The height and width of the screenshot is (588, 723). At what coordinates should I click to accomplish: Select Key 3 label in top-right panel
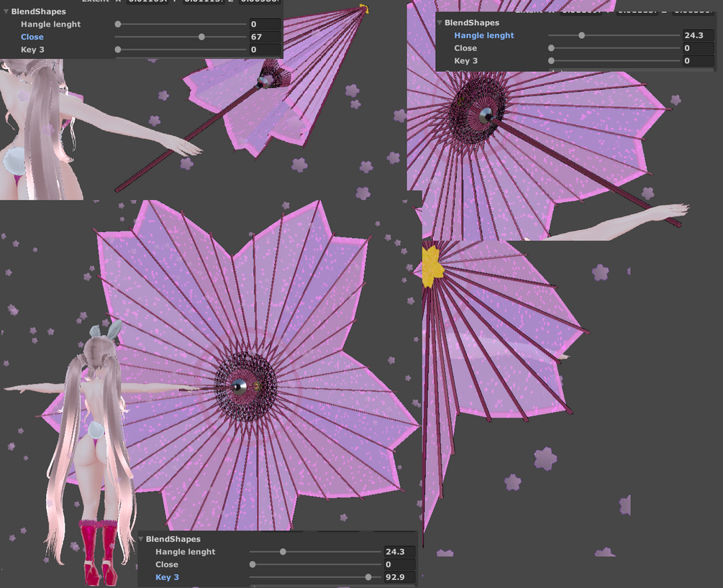coord(466,61)
